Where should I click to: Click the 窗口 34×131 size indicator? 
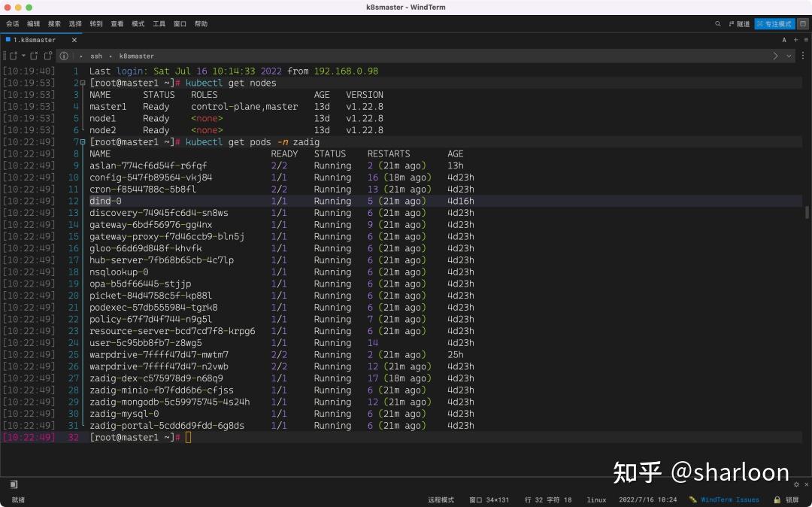coord(487,499)
